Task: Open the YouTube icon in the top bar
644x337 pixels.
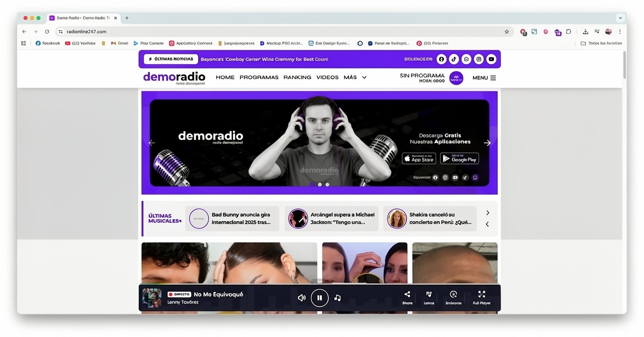Action: point(491,59)
